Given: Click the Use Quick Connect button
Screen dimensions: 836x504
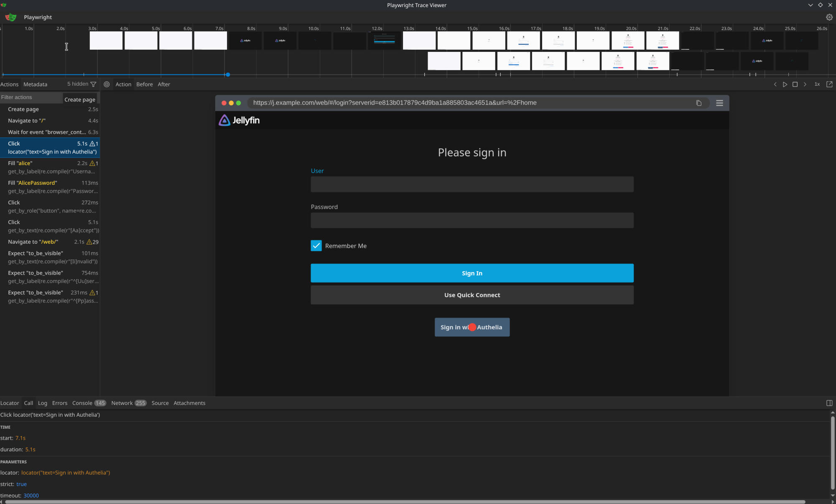Looking at the screenshot, I should point(472,295).
